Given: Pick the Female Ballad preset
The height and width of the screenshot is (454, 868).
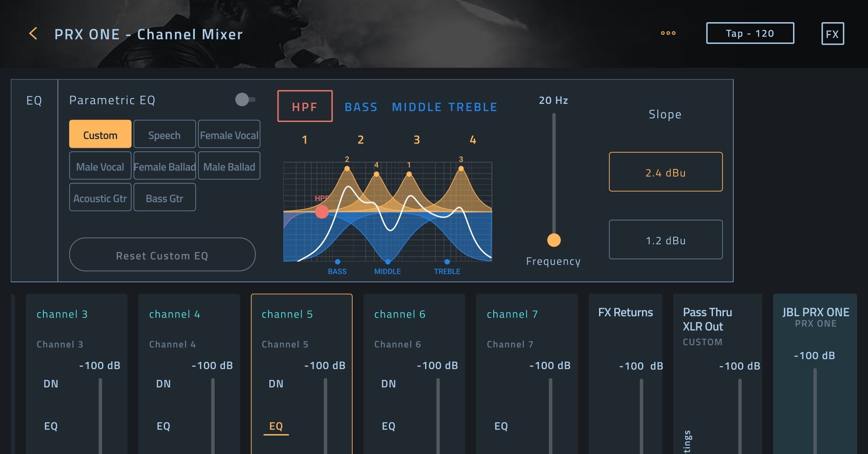Looking at the screenshot, I should pos(165,166).
